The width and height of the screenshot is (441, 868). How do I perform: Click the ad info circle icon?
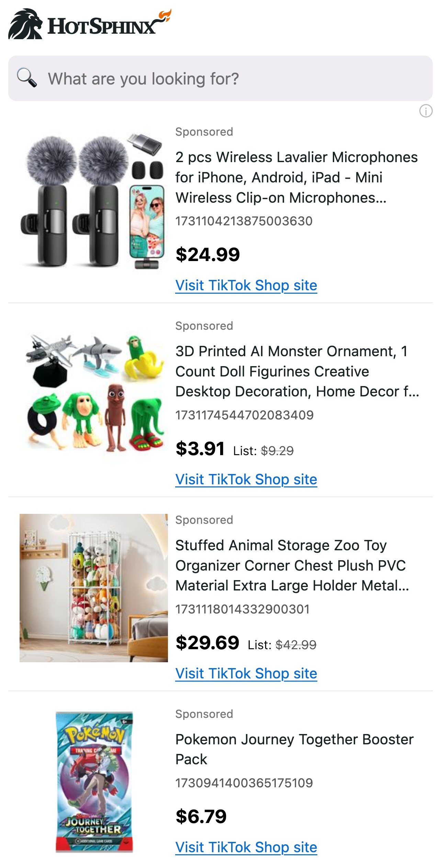point(426,111)
